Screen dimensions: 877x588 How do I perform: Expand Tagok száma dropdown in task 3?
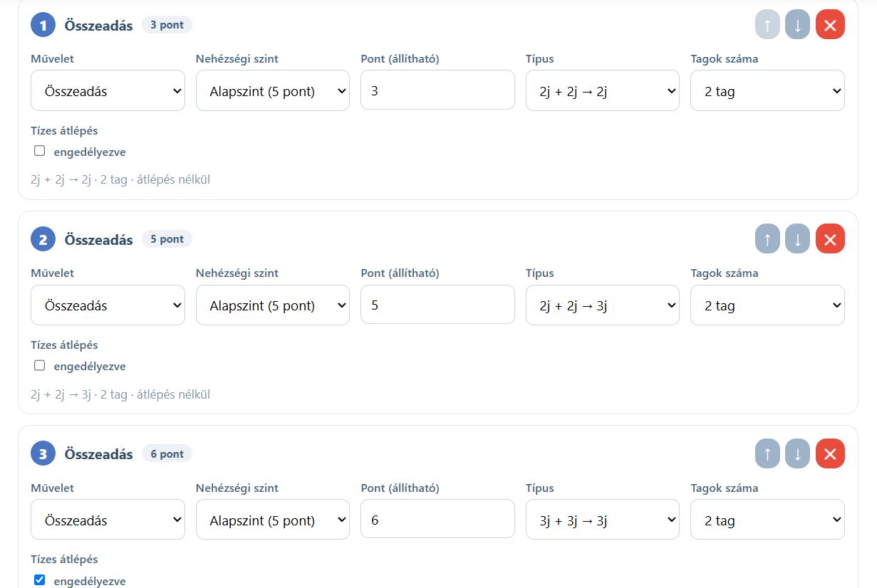767,520
